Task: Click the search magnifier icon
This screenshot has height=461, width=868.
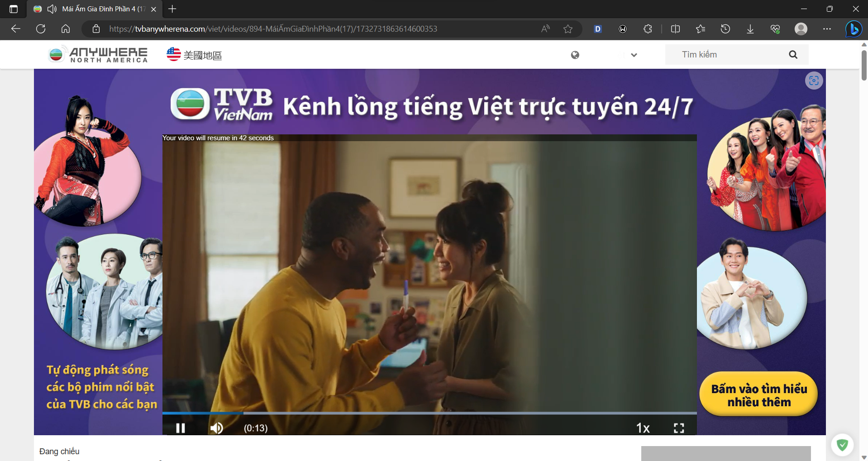Action: (793, 55)
